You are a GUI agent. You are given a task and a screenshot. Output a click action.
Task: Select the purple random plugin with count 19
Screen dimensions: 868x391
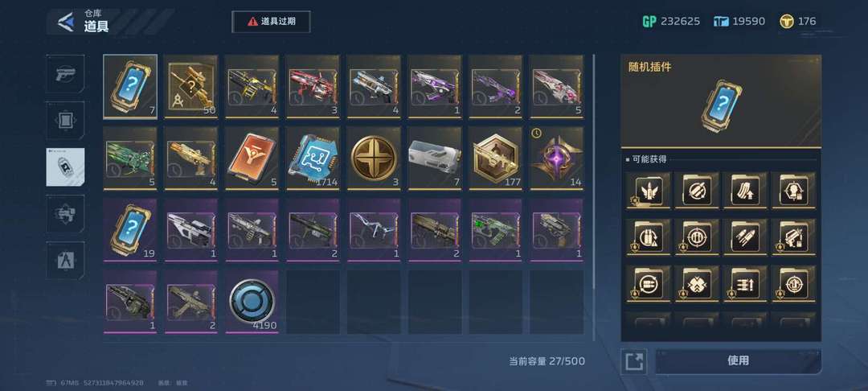tap(130, 230)
